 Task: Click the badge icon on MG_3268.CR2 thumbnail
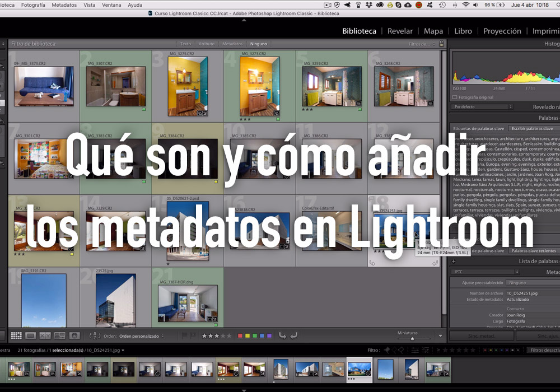pyautogui.click(x=430, y=104)
